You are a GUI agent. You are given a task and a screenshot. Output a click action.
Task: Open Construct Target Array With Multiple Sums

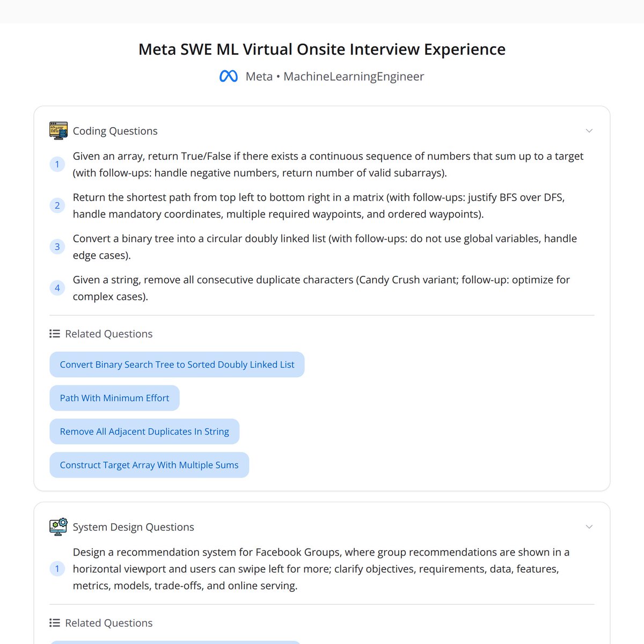click(x=149, y=465)
